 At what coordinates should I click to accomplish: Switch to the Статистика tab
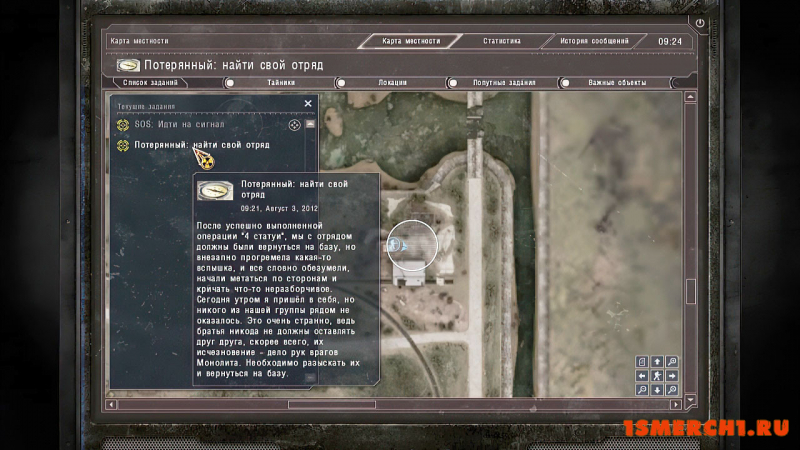click(502, 41)
